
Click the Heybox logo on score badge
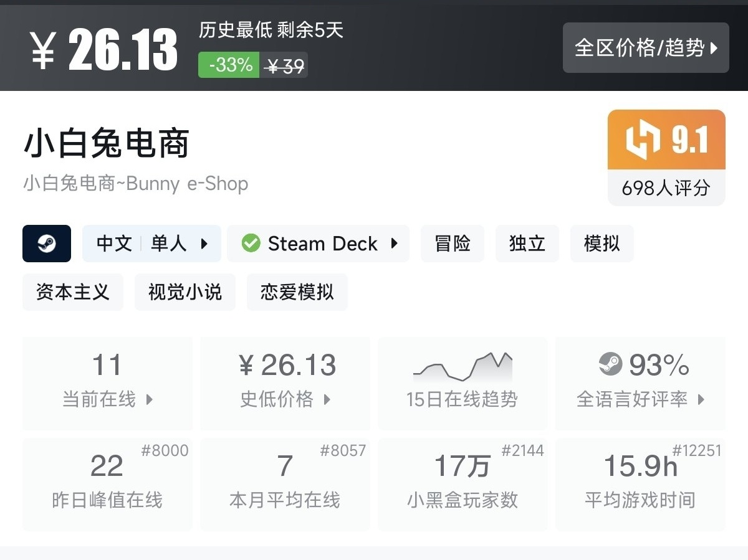[643, 140]
